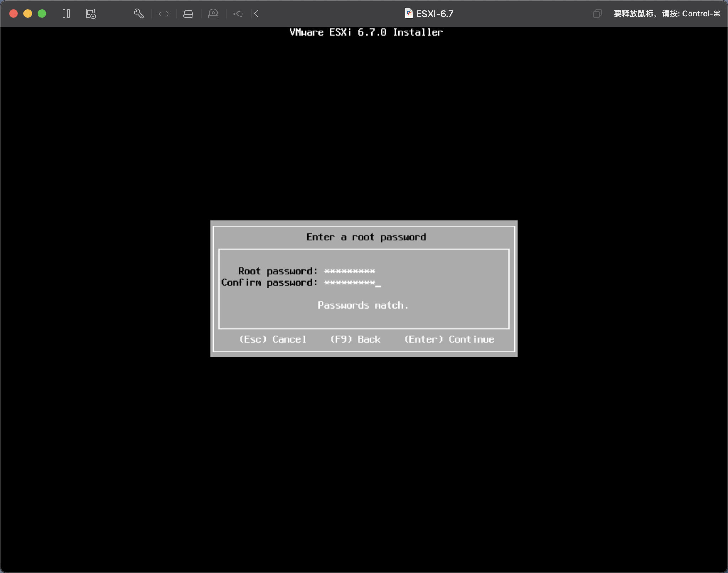The image size is (728, 573).
Task: Open virtual machine settings wrench
Action: pyautogui.click(x=139, y=14)
